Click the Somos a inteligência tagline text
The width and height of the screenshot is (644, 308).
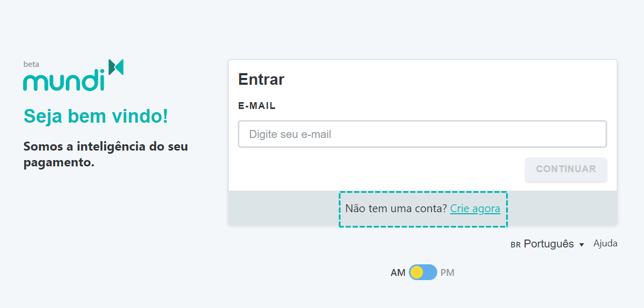coord(106,154)
